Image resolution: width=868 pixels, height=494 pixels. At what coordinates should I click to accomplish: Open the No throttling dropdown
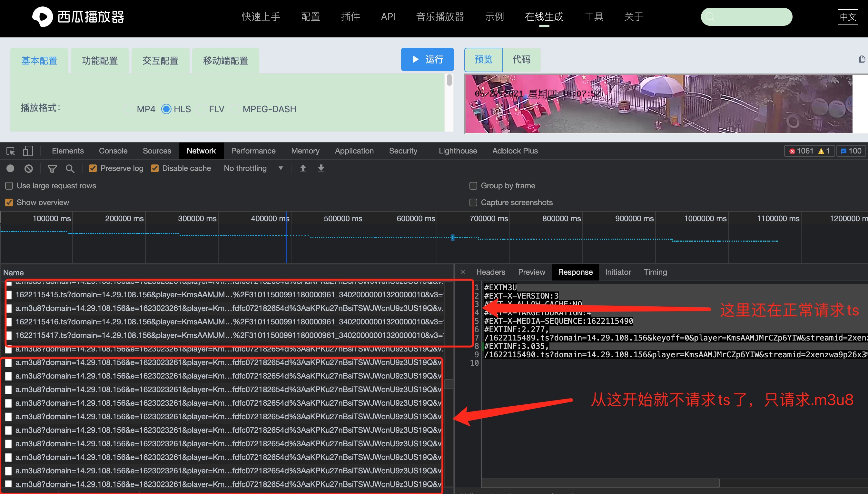pyautogui.click(x=254, y=168)
